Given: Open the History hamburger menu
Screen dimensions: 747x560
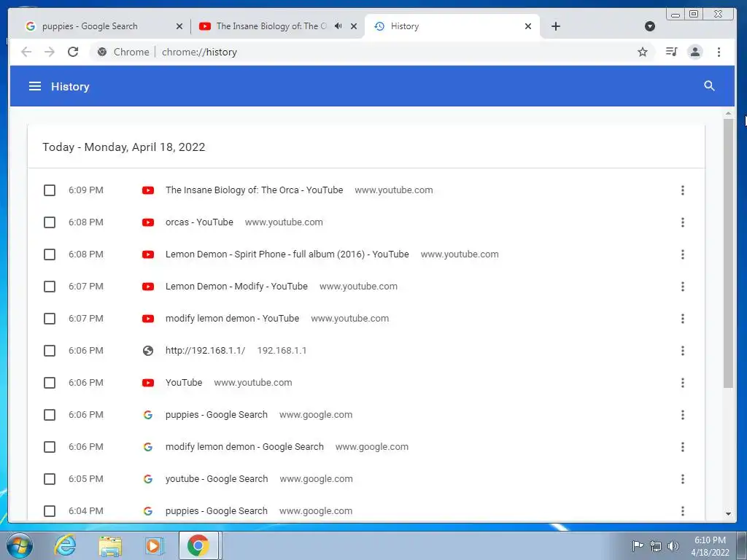Looking at the screenshot, I should [x=35, y=86].
